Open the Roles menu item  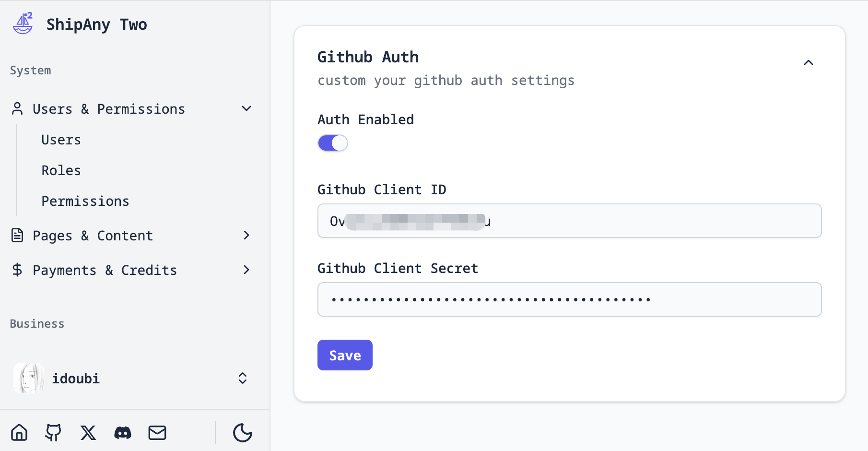click(61, 171)
